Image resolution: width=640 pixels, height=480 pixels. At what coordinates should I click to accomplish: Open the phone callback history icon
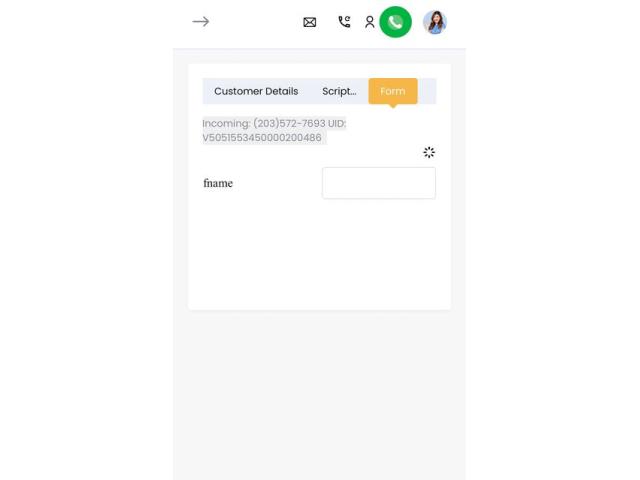344,22
